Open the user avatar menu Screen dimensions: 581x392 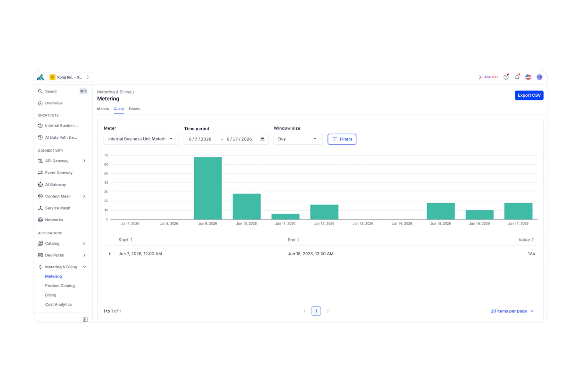tap(539, 77)
